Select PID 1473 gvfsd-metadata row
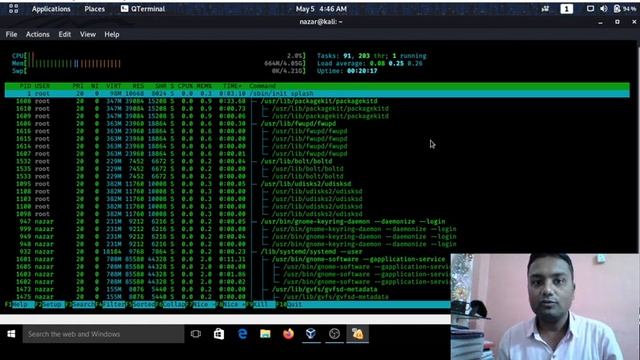Image resolution: width=640 pixels, height=360 pixels. pos(228,289)
